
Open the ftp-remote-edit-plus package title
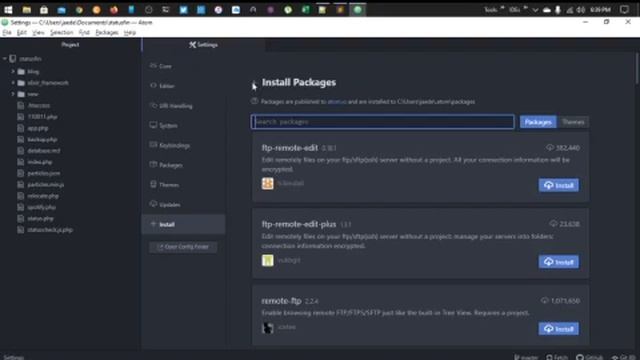tap(299, 224)
